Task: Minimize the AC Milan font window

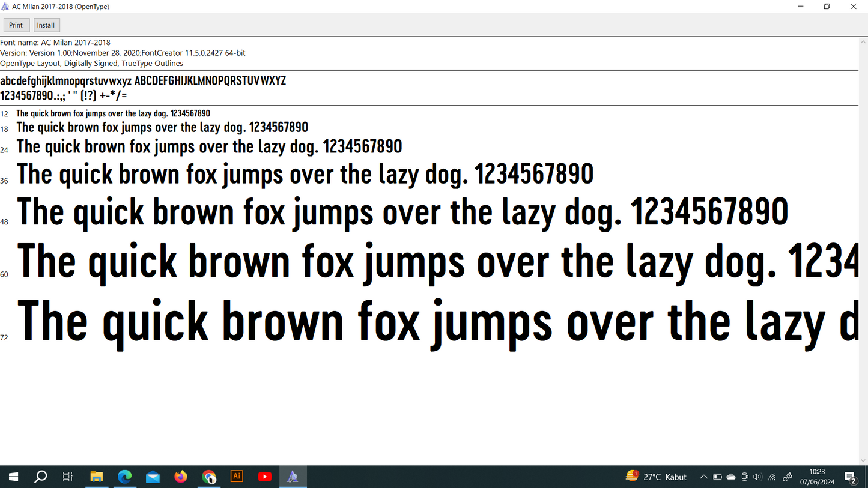Action: pyautogui.click(x=801, y=7)
